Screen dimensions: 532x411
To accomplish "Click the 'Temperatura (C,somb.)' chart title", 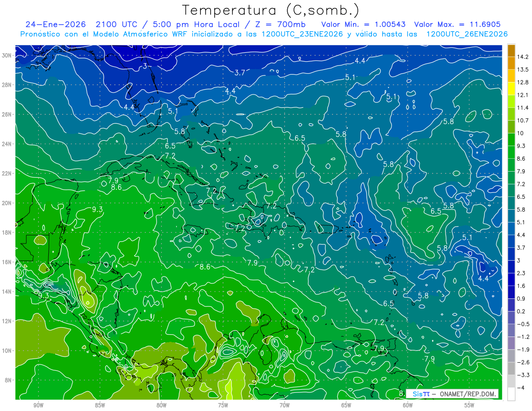I will [x=270, y=10].
